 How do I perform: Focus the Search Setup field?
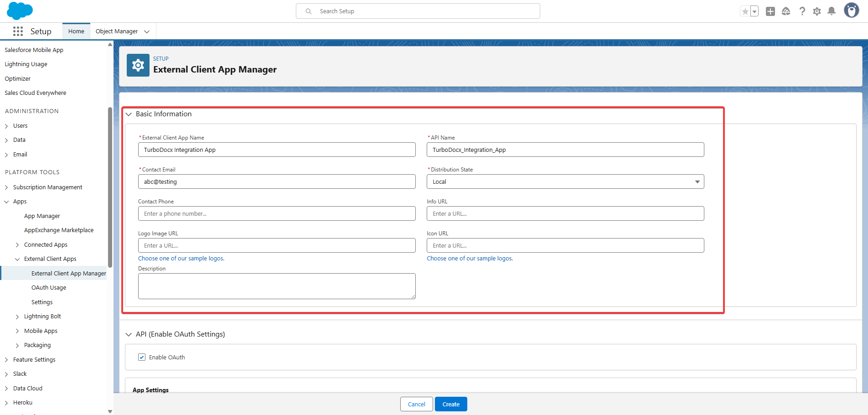[x=418, y=11]
